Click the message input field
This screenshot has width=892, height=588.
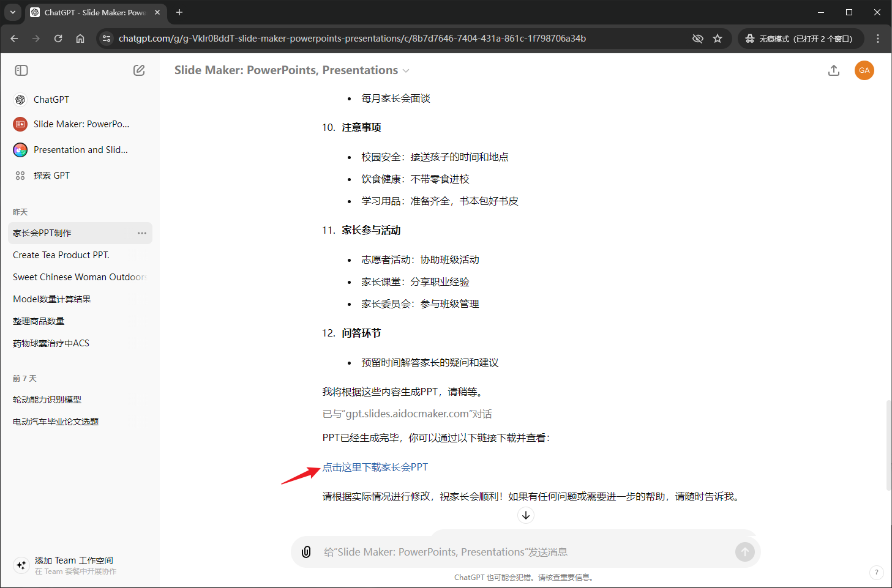click(520, 552)
